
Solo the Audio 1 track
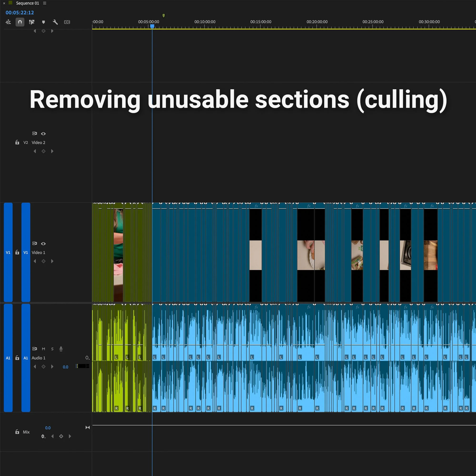(x=52, y=349)
